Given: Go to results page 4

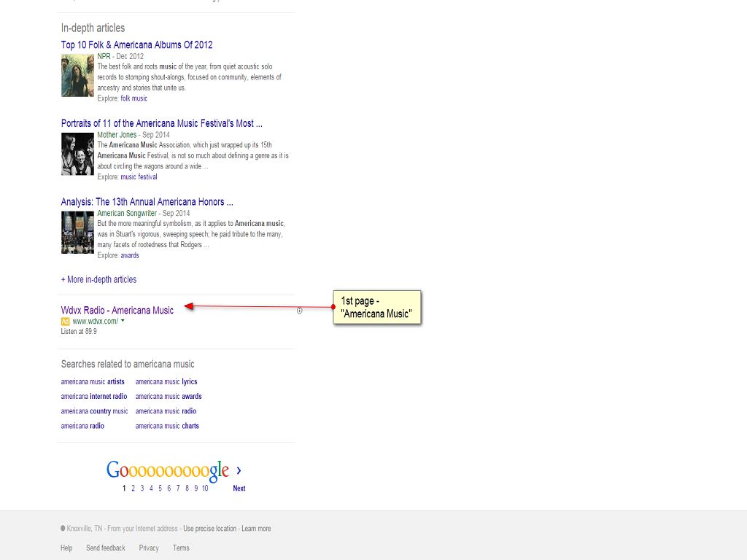Looking at the screenshot, I should [151, 488].
